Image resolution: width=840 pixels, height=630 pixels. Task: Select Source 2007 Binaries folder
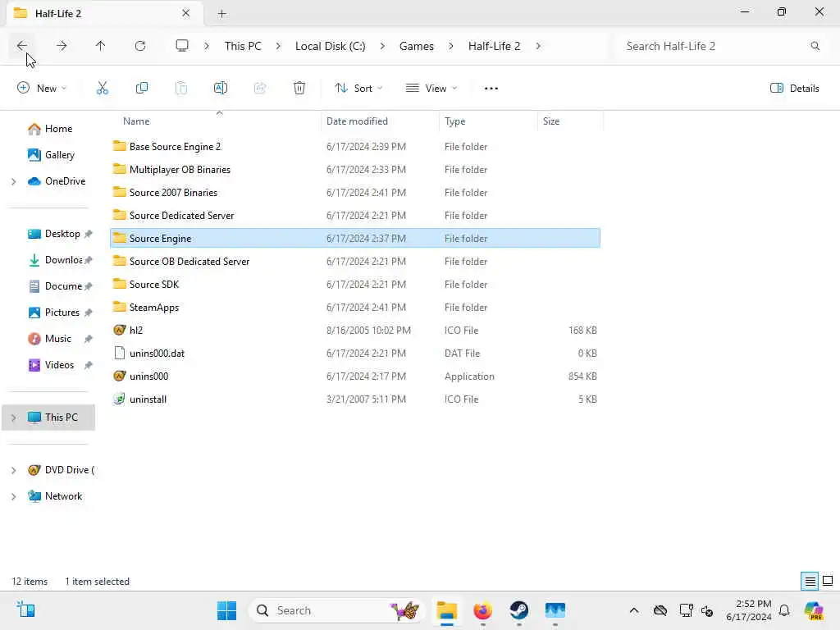(x=354, y=193)
